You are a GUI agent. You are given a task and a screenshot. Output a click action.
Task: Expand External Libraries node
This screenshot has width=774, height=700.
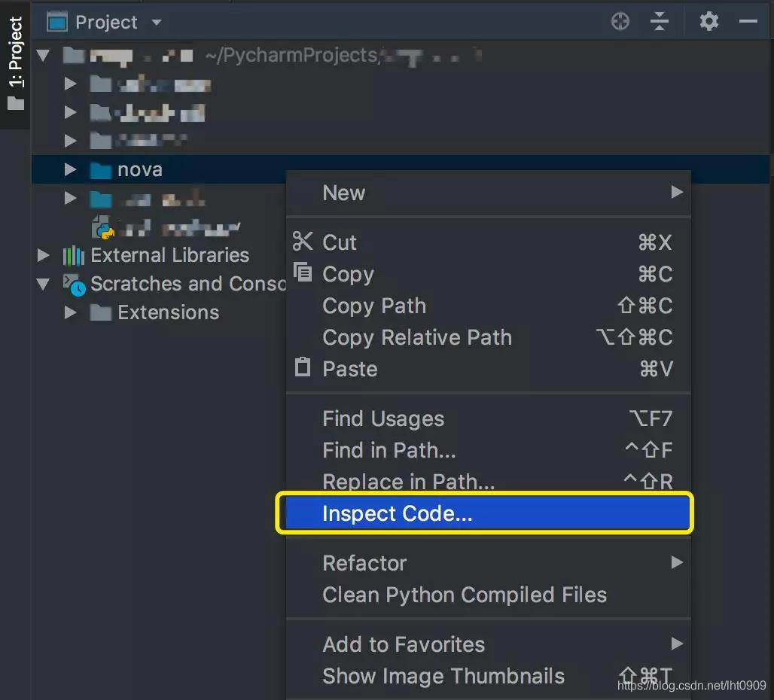pos(44,255)
